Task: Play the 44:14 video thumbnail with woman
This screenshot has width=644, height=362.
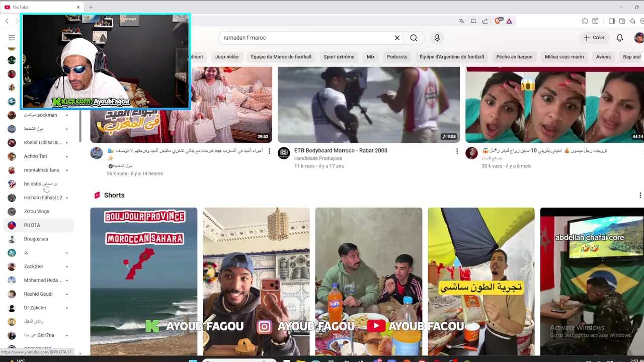Action: click(554, 105)
